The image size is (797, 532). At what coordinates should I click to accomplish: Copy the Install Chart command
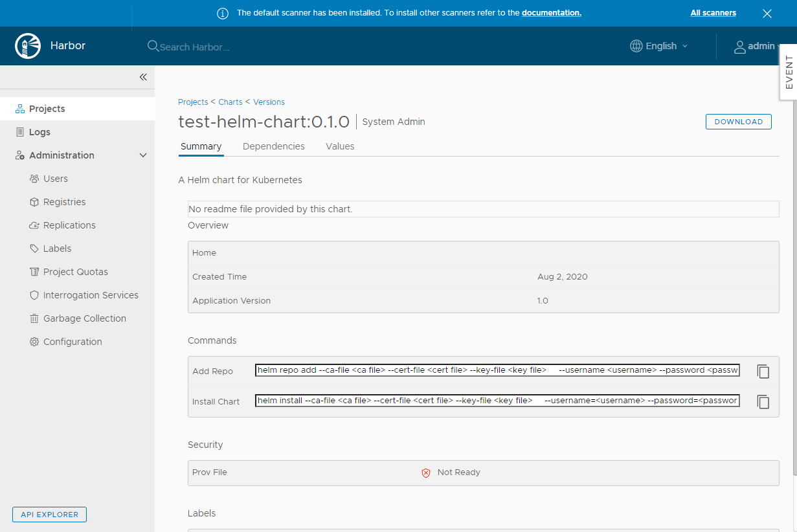763,402
